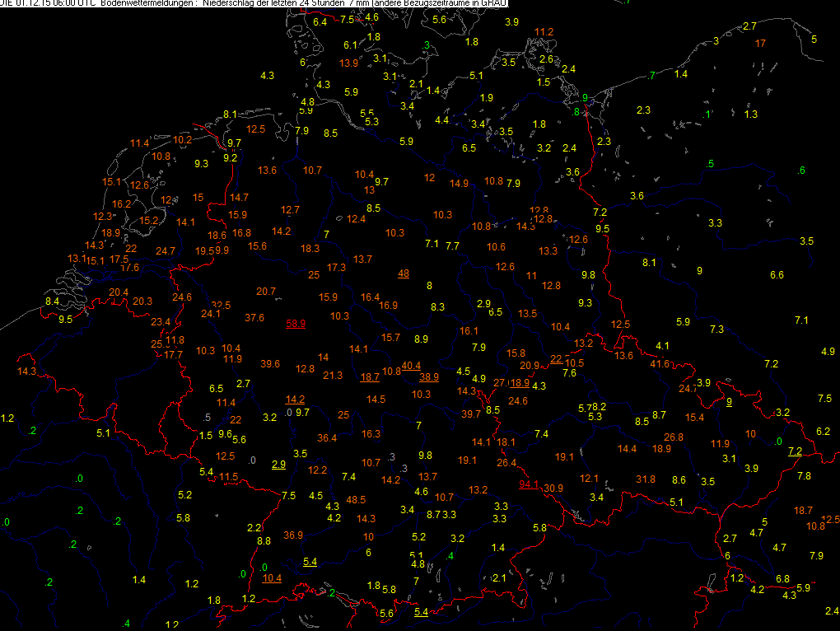
Task: Select the 48.5 orange station value
Action: click(x=357, y=499)
